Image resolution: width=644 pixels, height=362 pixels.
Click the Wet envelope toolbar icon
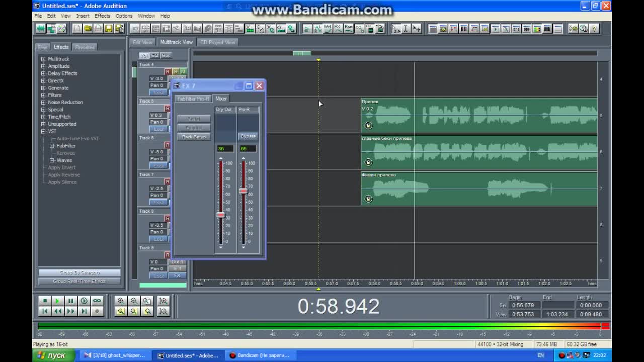[x=328, y=29]
